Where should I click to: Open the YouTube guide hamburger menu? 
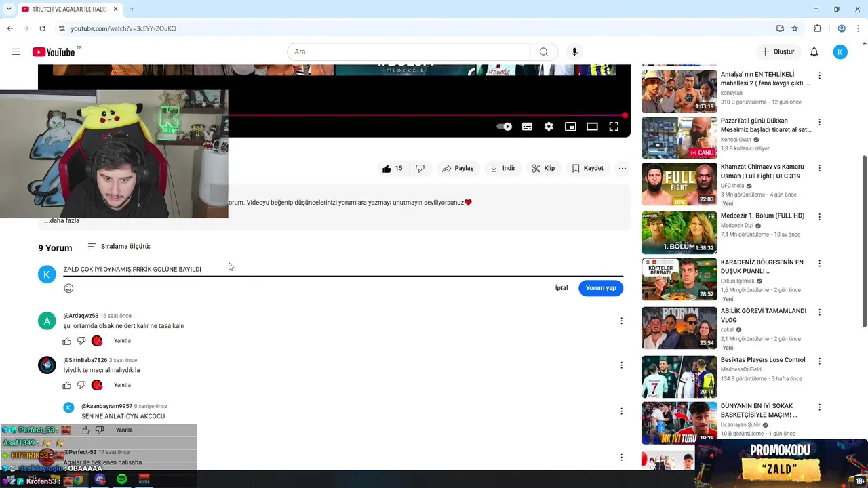(16, 52)
